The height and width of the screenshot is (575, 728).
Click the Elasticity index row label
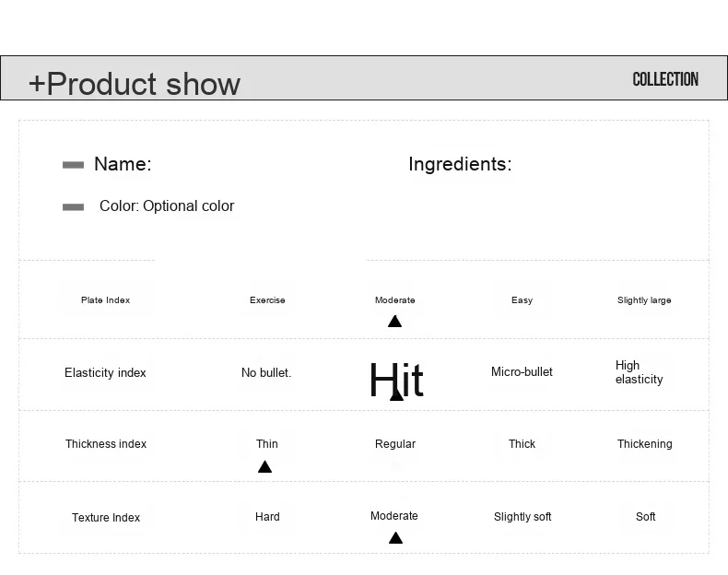[x=105, y=373]
